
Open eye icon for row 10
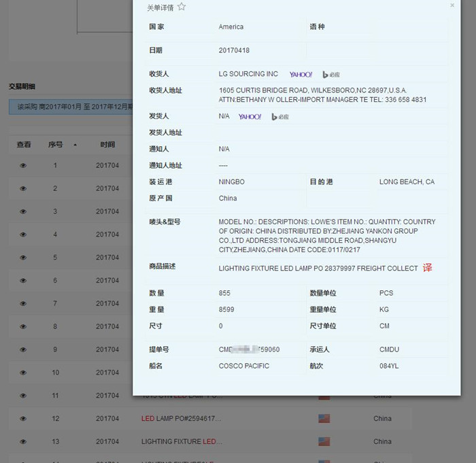(23, 373)
